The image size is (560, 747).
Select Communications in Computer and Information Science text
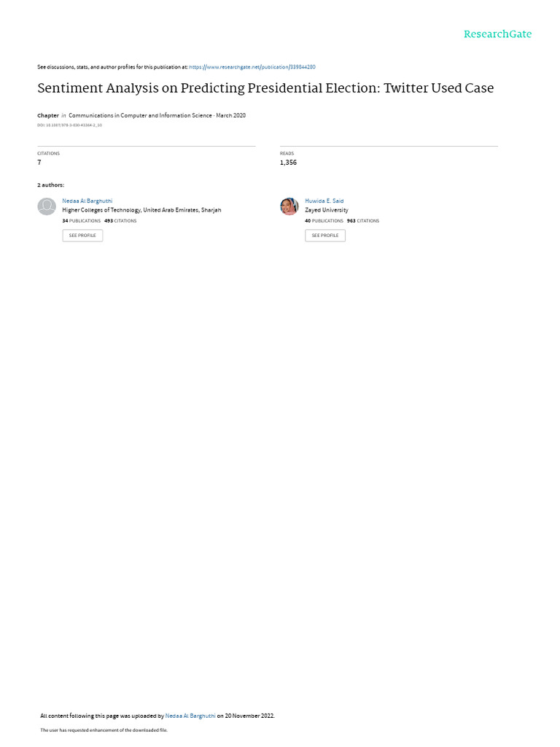tap(140, 115)
